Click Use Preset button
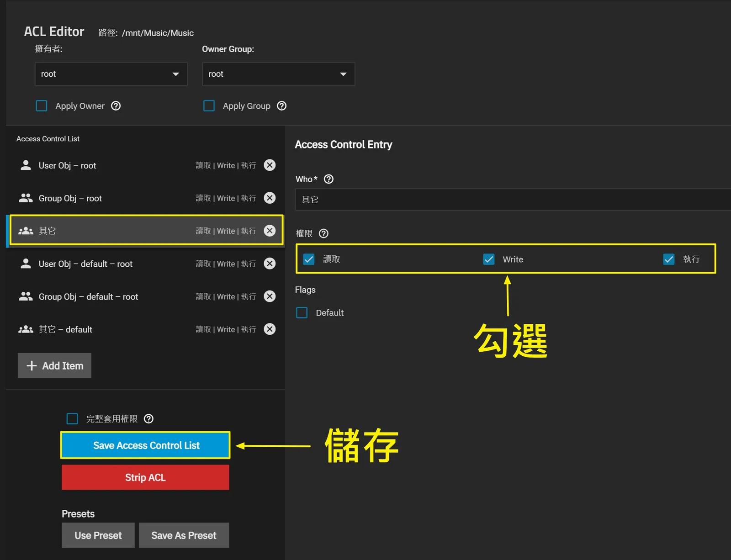This screenshot has width=731, height=560. (x=98, y=535)
